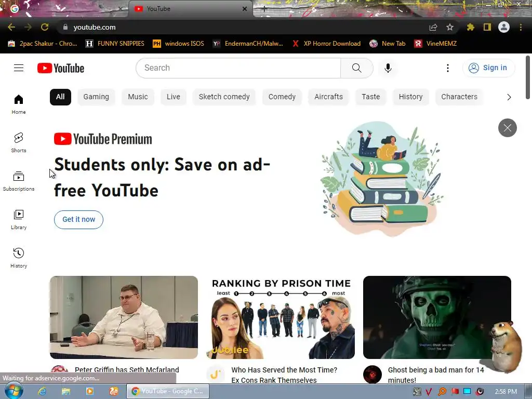
Task: Click the Sign in button
Action: coord(488,68)
